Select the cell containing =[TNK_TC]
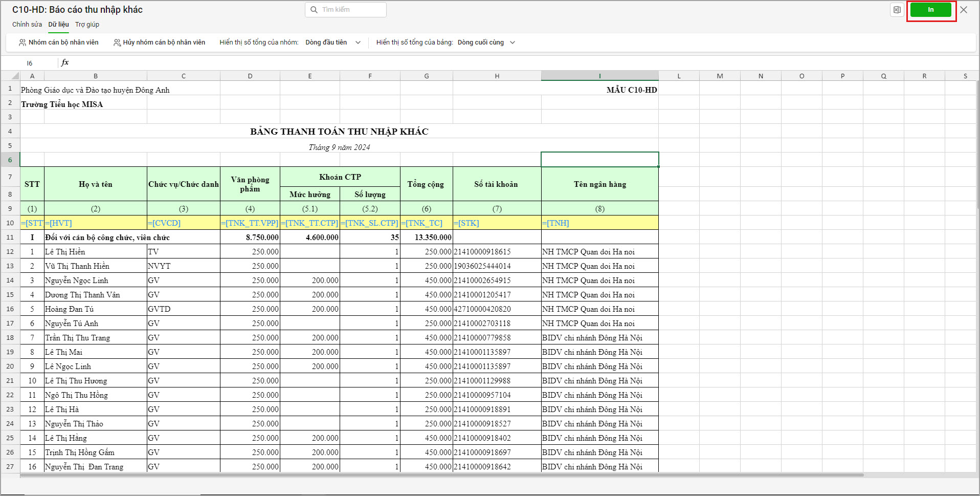This screenshot has height=496, width=980. 427,223
